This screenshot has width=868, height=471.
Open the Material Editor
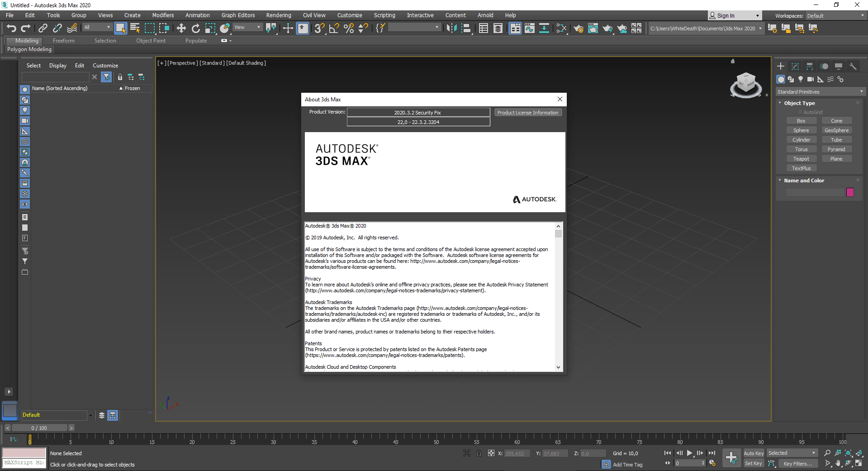561,29
